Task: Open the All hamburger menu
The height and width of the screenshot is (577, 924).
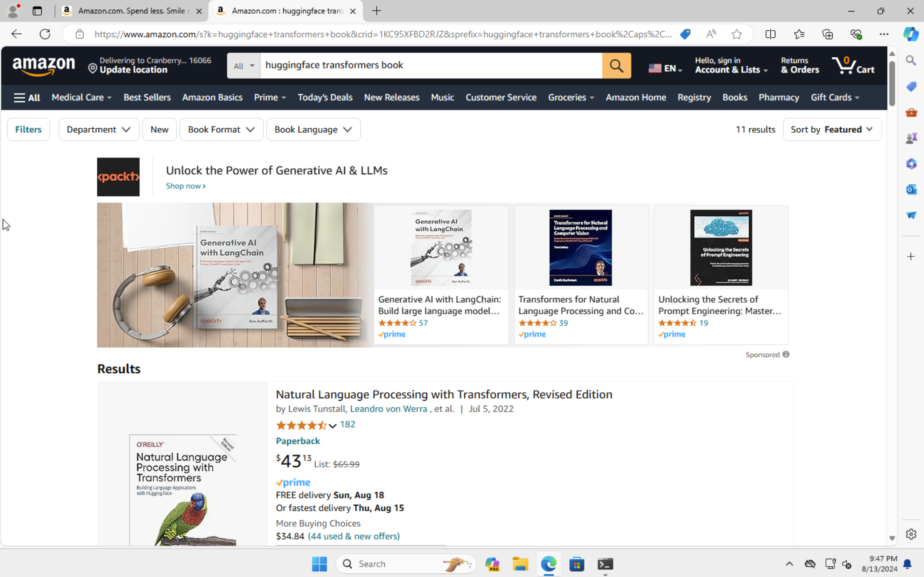Action: [x=27, y=98]
